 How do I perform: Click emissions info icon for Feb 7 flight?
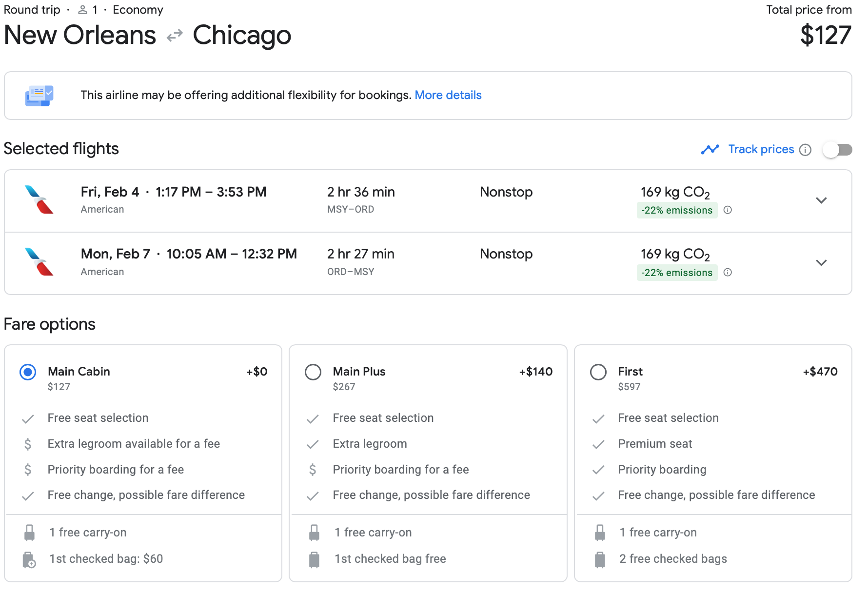tap(728, 273)
